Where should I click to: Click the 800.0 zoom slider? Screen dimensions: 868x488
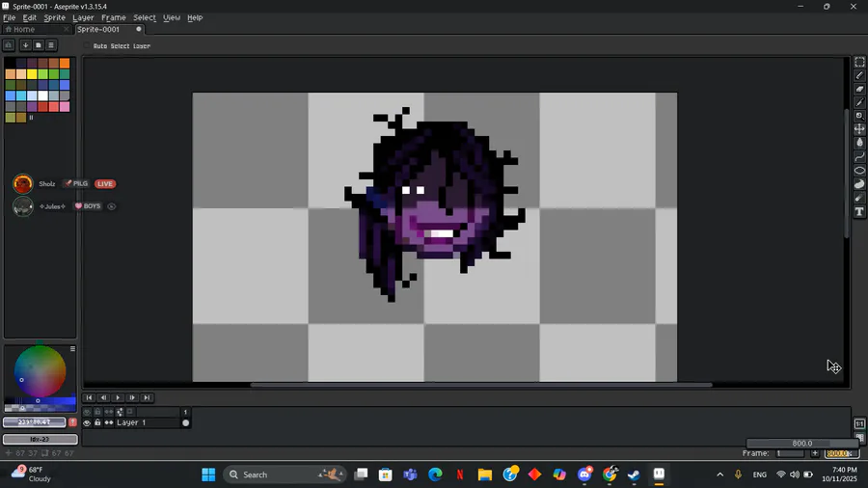click(x=801, y=444)
